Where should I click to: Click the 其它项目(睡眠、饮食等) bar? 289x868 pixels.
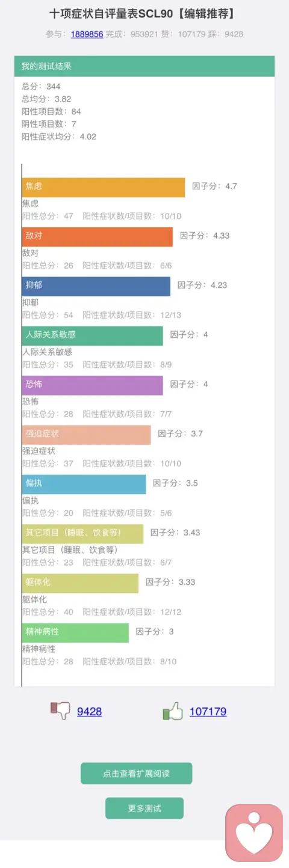click(83, 533)
